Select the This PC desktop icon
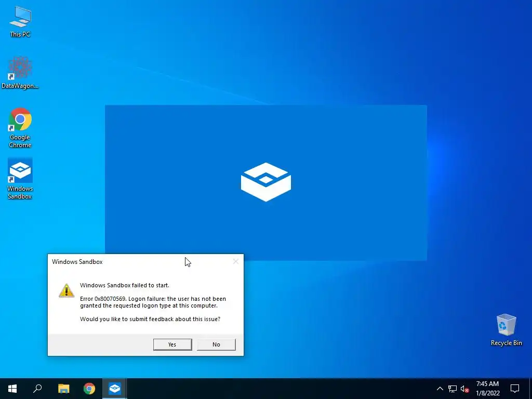This screenshot has height=399, width=532. tap(20, 21)
